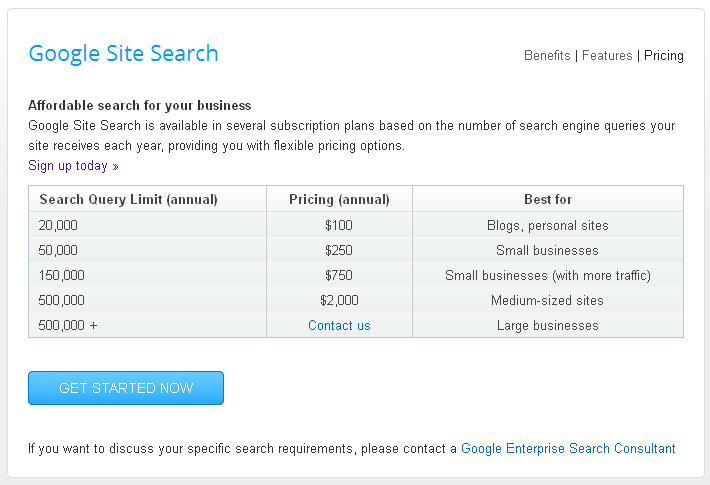This screenshot has width=710, height=485.
Task: Click the Sign up today link
Action: (x=73, y=166)
